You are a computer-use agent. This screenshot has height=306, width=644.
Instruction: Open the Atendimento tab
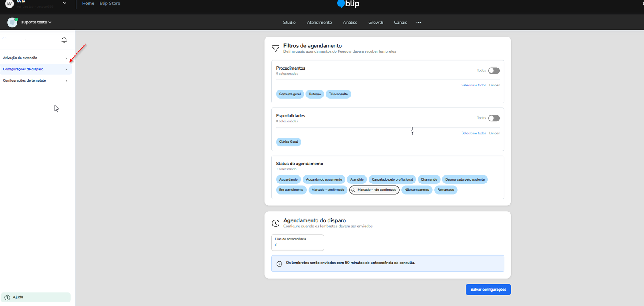[319, 23]
